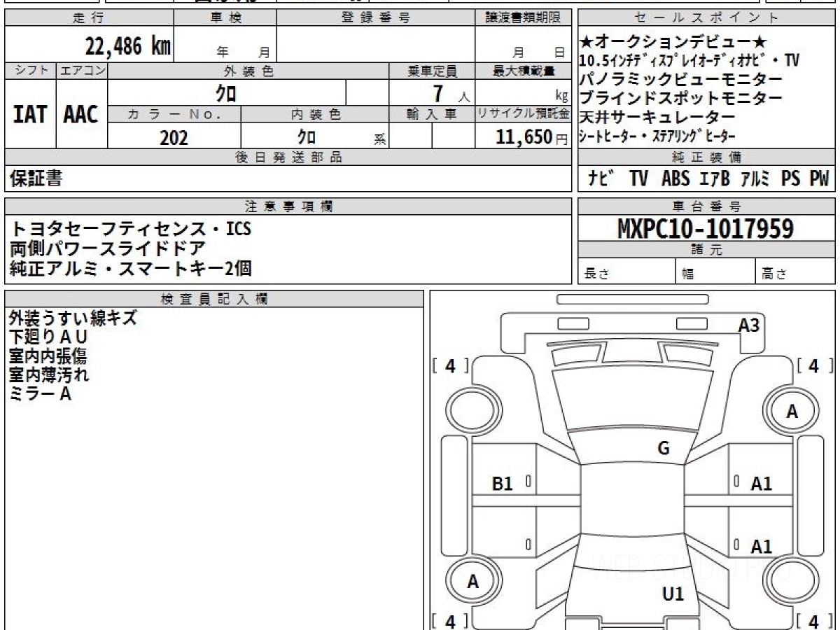Click inspector note 室内内張傷
This screenshot has width=840, height=630.
(48, 356)
